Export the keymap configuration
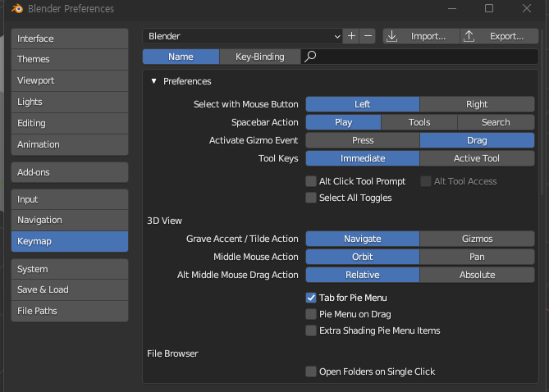 [499, 36]
